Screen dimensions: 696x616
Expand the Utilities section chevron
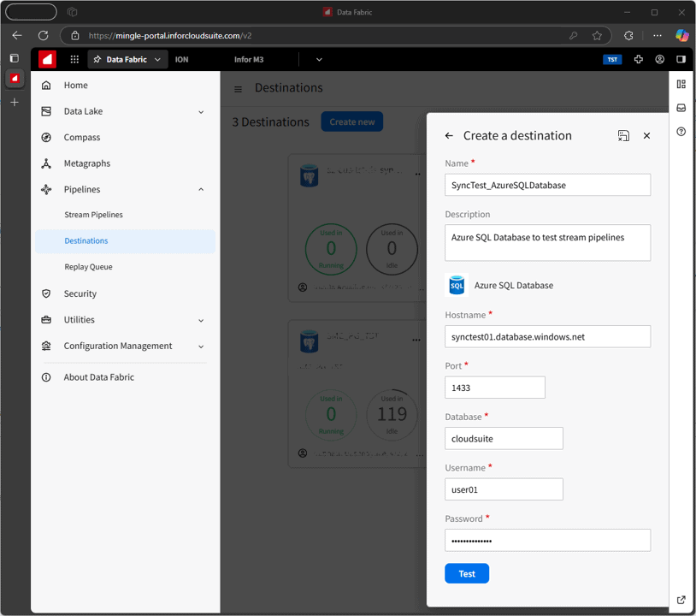coord(201,320)
